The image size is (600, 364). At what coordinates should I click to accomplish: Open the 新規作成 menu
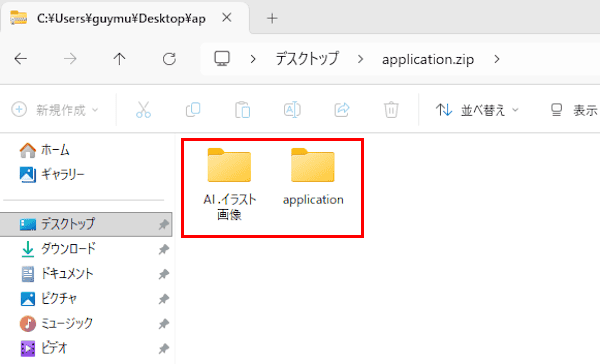click(x=55, y=110)
